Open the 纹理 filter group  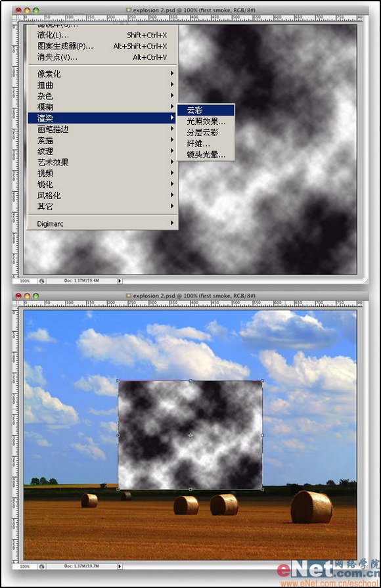point(102,151)
